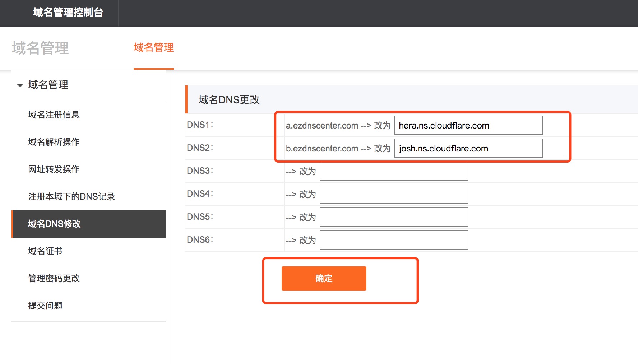Select 网址转发操作 sidebar item

coord(54,169)
